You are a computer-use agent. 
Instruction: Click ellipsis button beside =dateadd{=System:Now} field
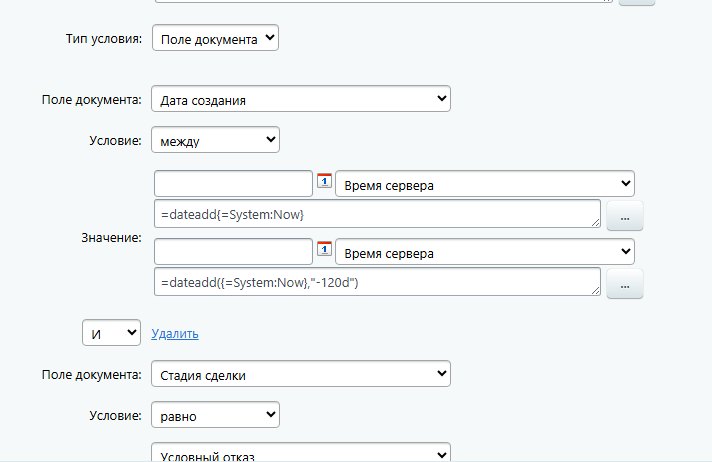pos(624,215)
